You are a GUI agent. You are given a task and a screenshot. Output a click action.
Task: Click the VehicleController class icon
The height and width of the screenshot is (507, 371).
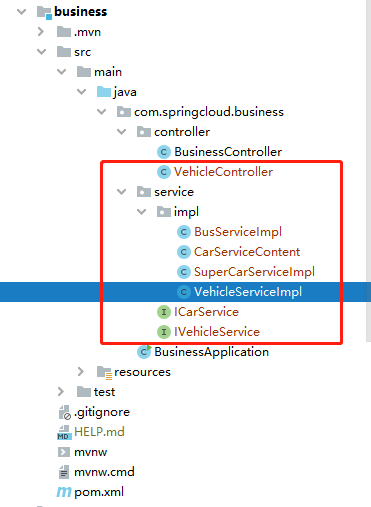click(164, 172)
